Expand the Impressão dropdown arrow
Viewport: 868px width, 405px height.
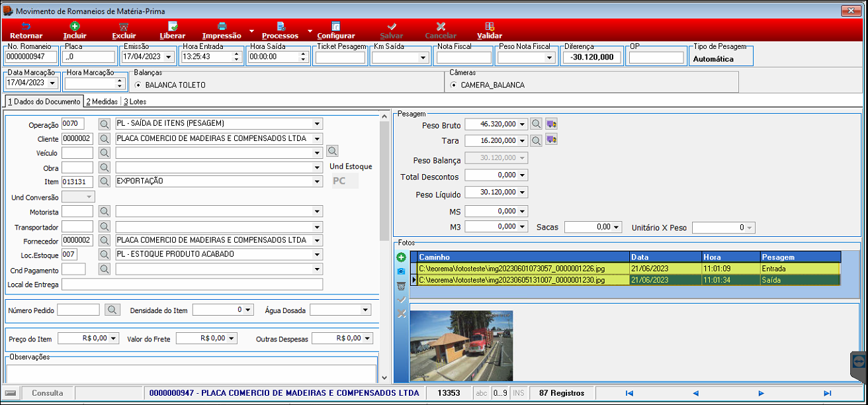click(251, 31)
